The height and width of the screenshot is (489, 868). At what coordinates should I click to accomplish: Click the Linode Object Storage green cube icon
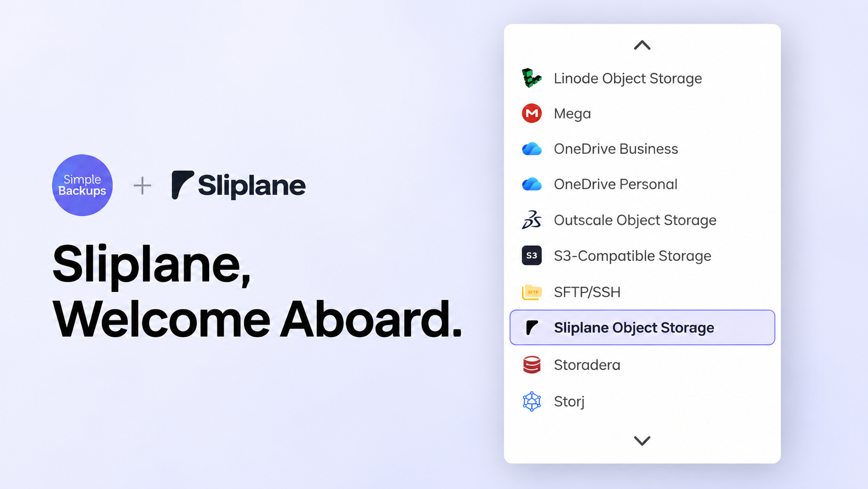pyautogui.click(x=532, y=78)
